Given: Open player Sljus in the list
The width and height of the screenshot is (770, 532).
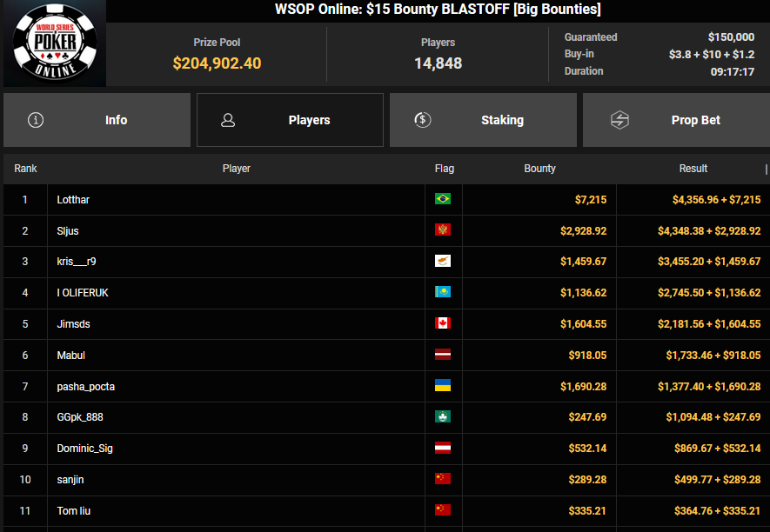Looking at the screenshot, I should [68, 231].
